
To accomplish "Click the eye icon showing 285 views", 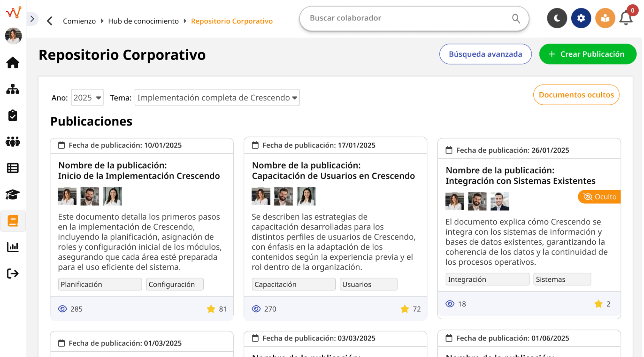I will pyautogui.click(x=62, y=309).
